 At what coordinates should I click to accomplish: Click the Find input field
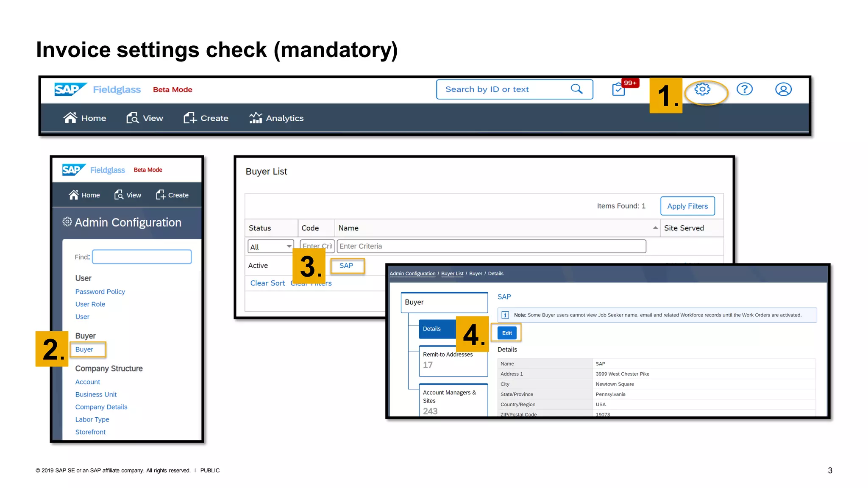[142, 257]
